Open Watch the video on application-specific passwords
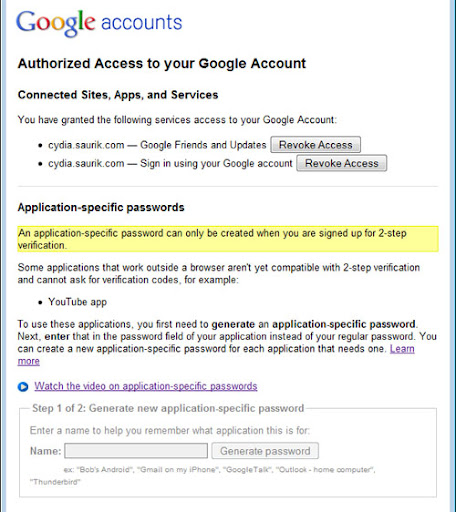Viewport: 456px width, 512px height. 146,386
